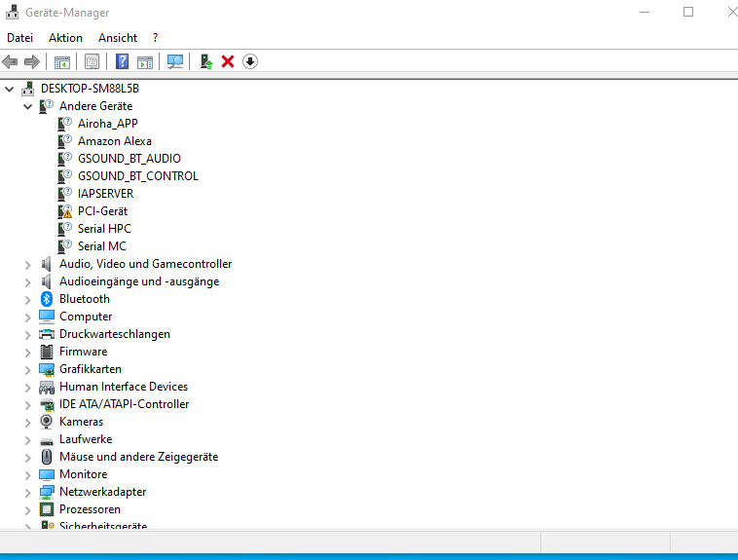This screenshot has width=738, height=560.
Task: Click the show/hide console tree icon
Action: (x=62, y=61)
